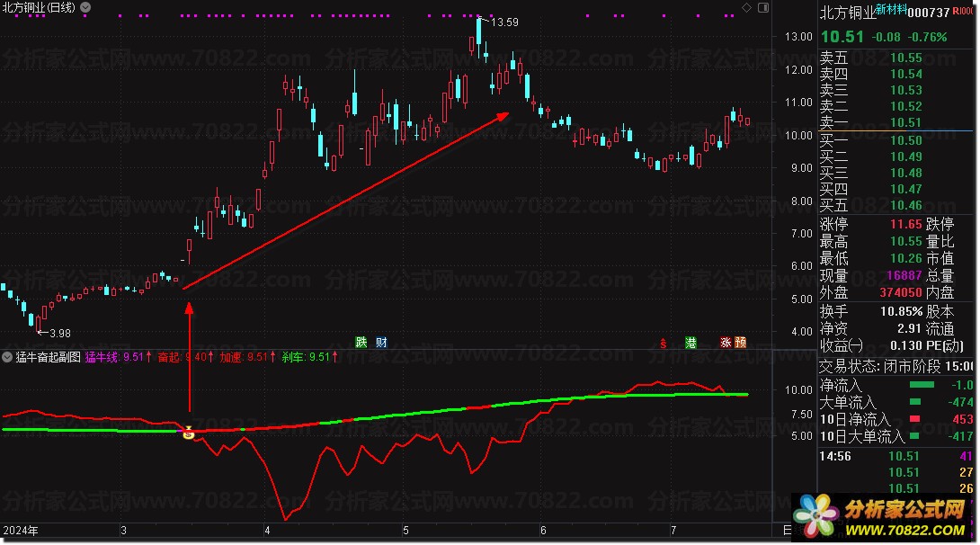Toggle the side panel layout icon
Image resolution: width=980 pixels, height=545 pixels.
pos(763,7)
